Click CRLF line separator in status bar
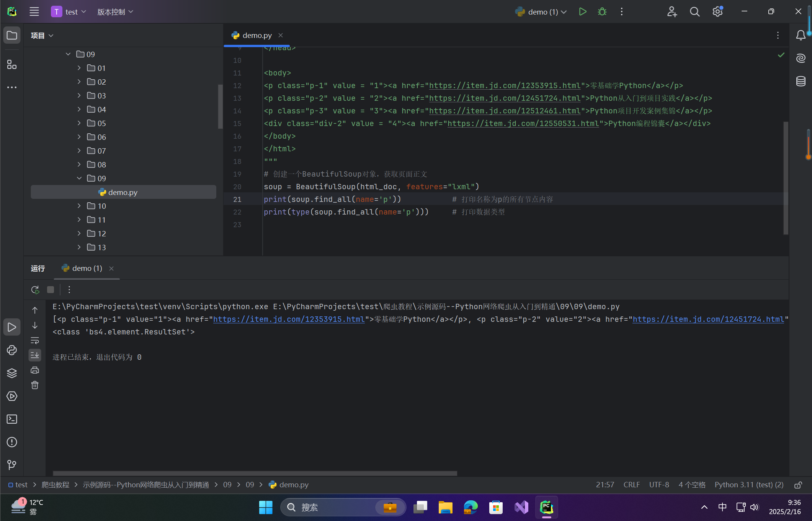 click(x=632, y=485)
